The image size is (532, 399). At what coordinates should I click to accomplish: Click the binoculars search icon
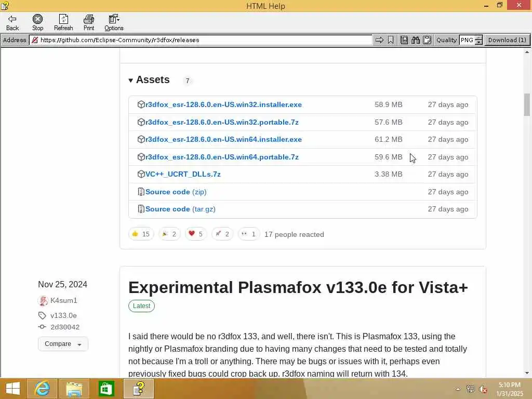(416, 40)
